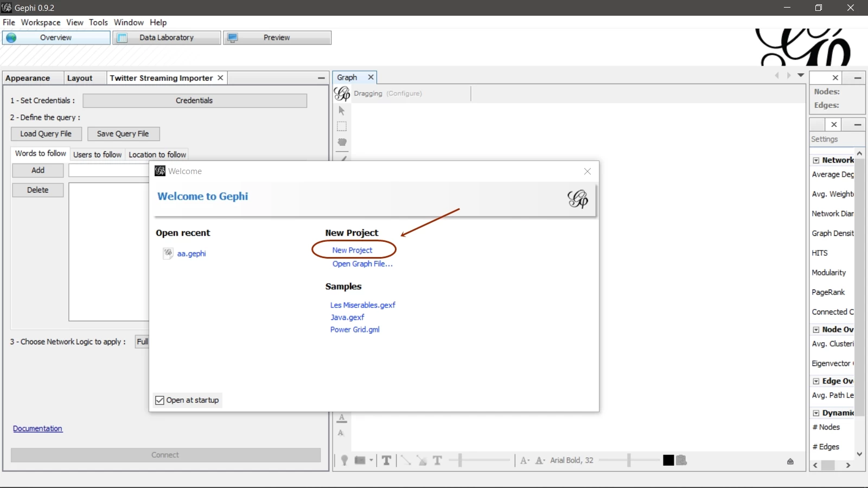Click the Gephi logo in graph toolbar

coord(342,94)
